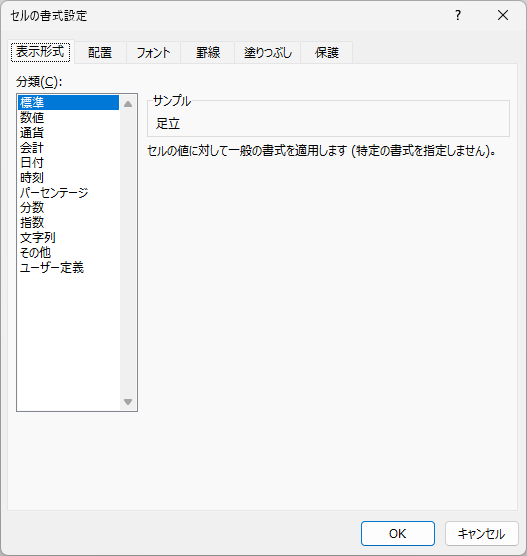Go to the 罫線 tab
527x556 pixels.
pyautogui.click(x=208, y=52)
